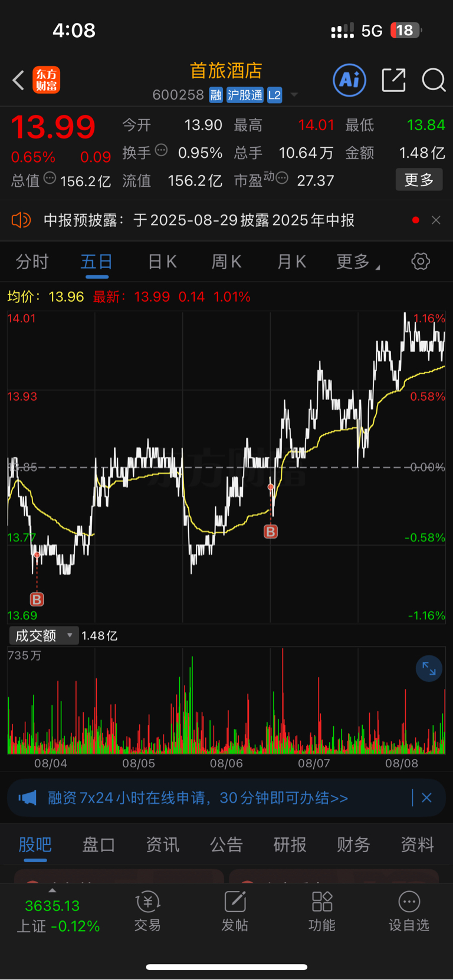Tap the 融 margin badge
This screenshot has width=453, height=980.
[x=216, y=95]
